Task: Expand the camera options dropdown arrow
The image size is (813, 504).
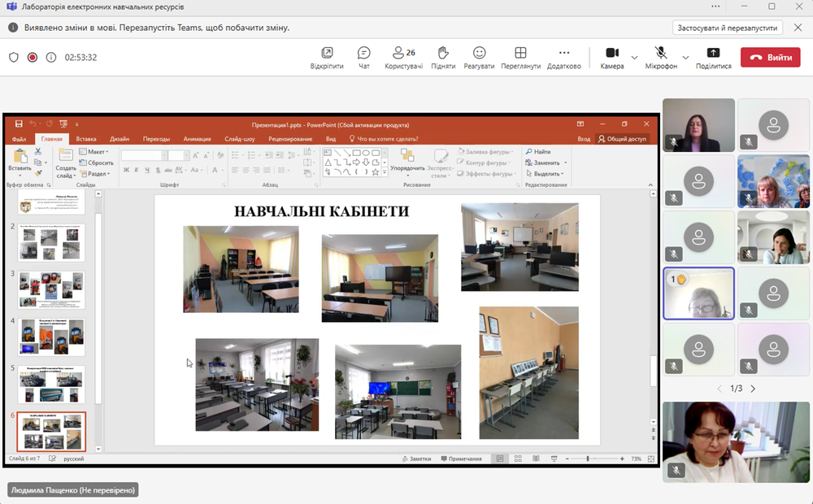Action: 634,58
